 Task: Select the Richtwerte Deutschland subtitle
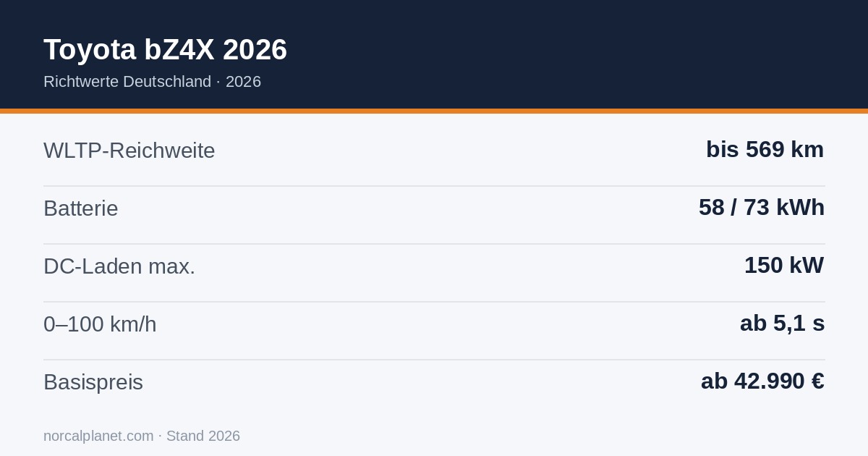(x=127, y=82)
